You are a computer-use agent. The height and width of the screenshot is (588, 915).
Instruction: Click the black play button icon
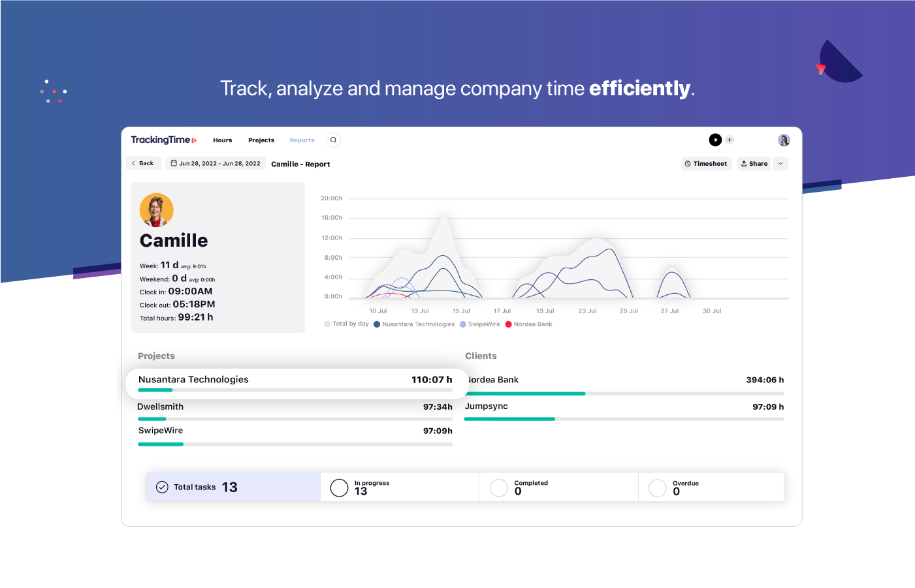pyautogui.click(x=715, y=140)
